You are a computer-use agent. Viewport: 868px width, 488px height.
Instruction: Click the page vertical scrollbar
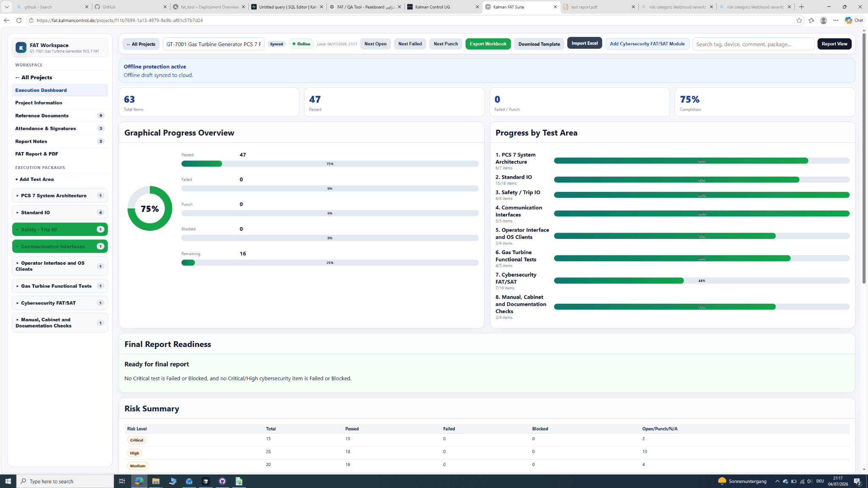click(x=864, y=159)
